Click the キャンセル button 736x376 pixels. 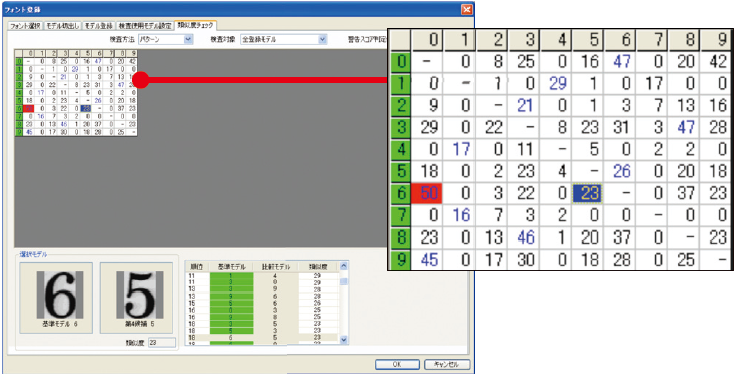(x=447, y=364)
